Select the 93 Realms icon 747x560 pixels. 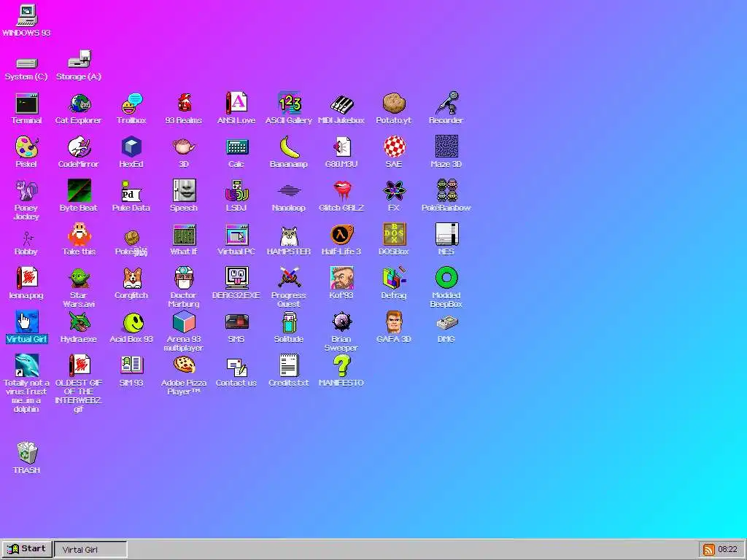click(184, 104)
